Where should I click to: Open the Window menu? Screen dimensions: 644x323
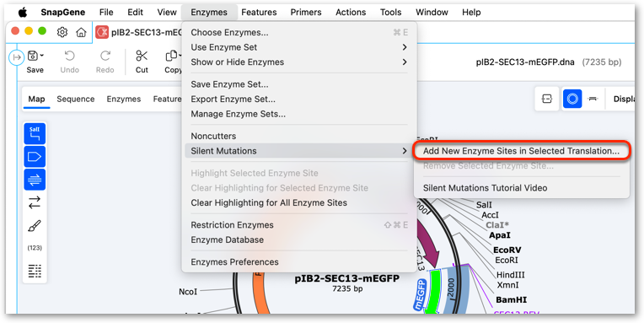click(x=432, y=13)
